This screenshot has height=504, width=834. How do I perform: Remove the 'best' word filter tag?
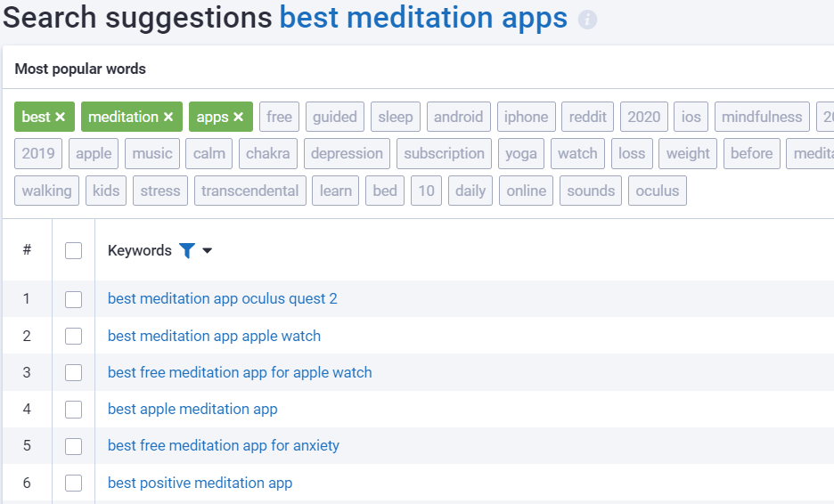(60, 117)
